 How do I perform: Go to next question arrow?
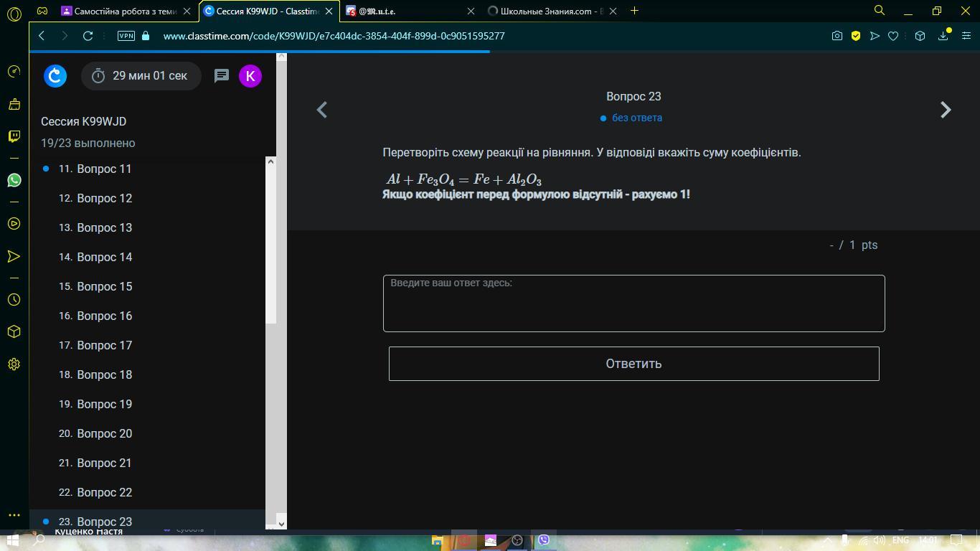[x=946, y=110]
